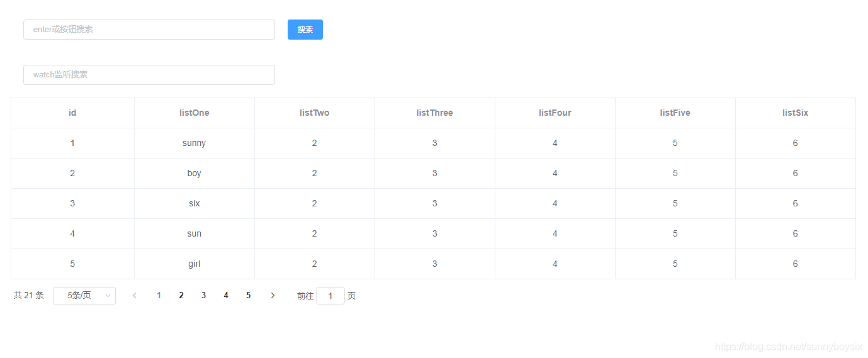This screenshot has height=358, width=868.
Task: Click the sun cell
Action: [x=194, y=234]
